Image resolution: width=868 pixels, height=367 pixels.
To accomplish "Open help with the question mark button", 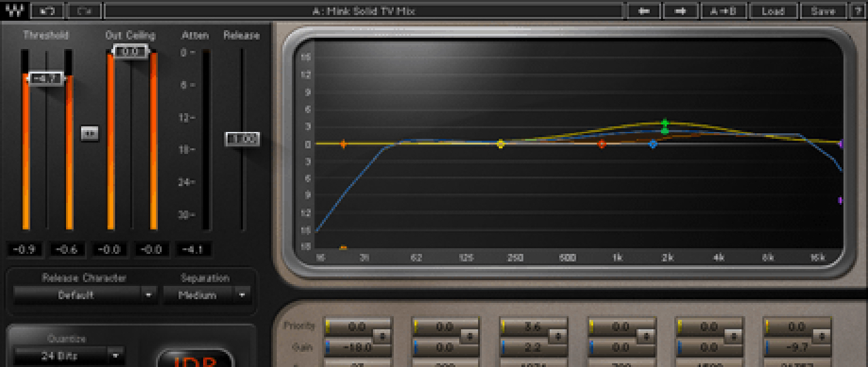I will (x=859, y=11).
